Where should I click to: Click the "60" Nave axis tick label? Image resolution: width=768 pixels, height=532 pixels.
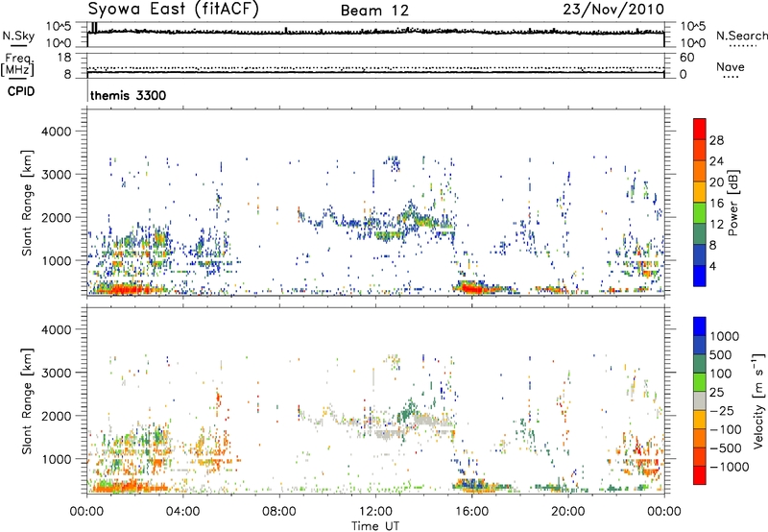pyautogui.click(x=686, y=58)
